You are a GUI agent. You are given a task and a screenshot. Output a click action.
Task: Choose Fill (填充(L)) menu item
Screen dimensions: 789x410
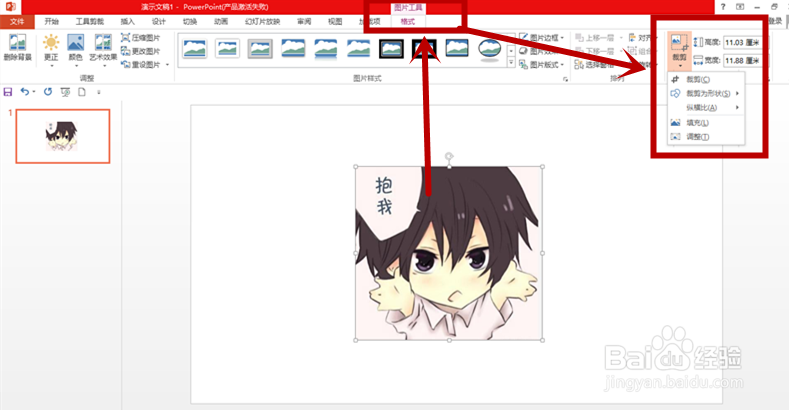pos(705,123)
